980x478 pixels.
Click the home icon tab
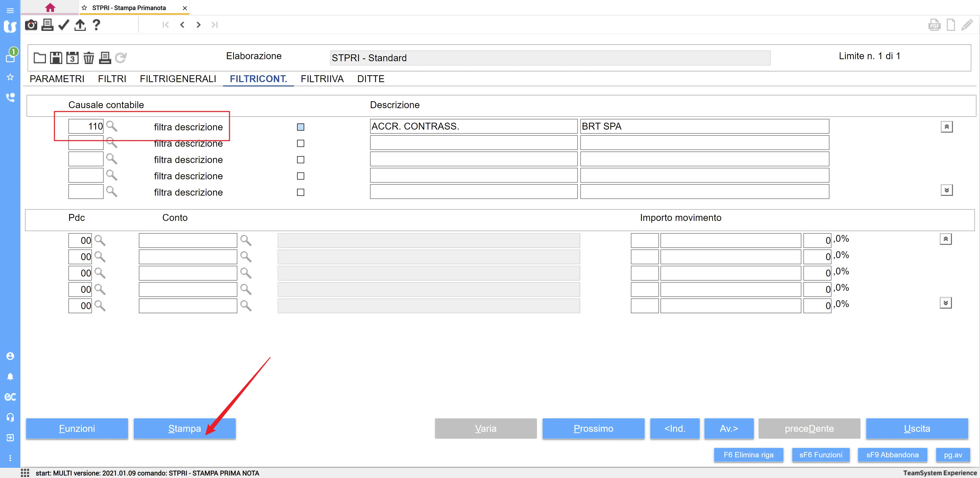click(50, 8)
